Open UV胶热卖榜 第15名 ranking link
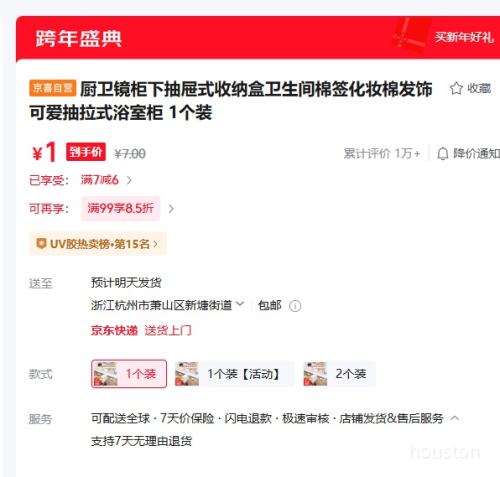This screenshot has height=477, width=500. [x=98, y=244]
